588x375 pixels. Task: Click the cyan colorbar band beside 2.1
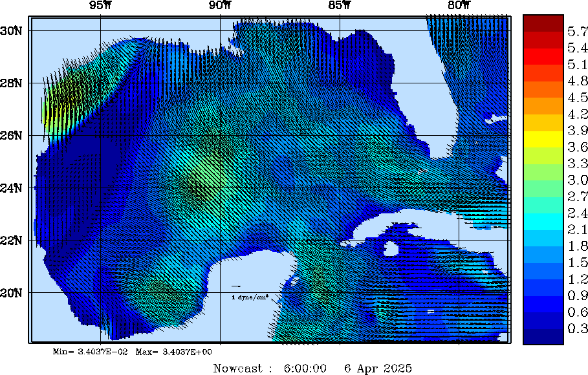pyautogui.click(x=543, y=222)
